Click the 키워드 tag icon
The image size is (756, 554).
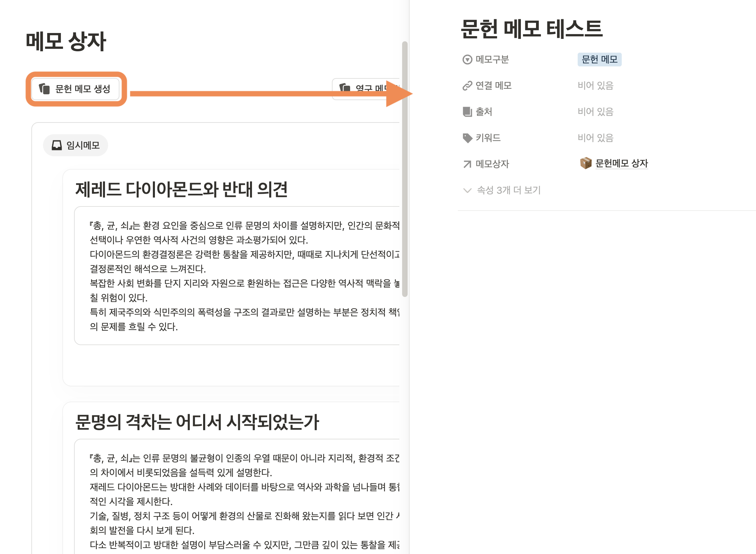(467, 138)
